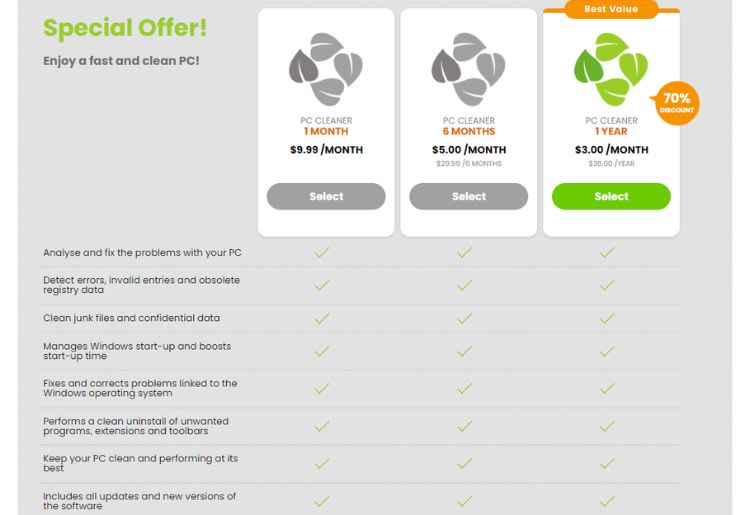Screen dimensions: 750x515
Task: Click the $3.00 /MONTH price on 1 Year plan
Action: click(x=611, y=150)
